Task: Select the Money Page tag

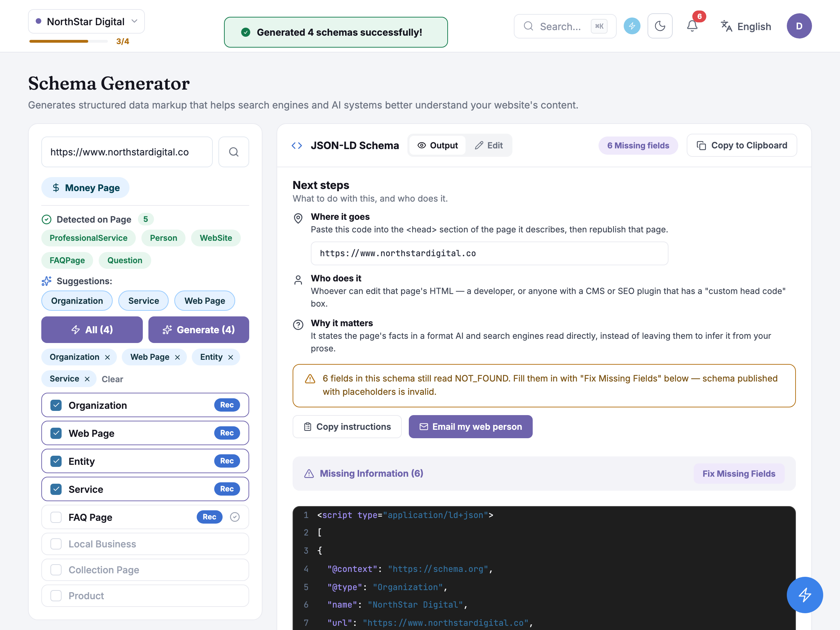Action: click(x=85, y=188)
